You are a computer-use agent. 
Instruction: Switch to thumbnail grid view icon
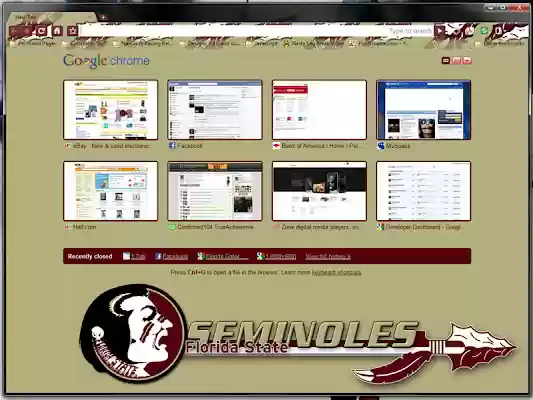(x=446, y=60)
